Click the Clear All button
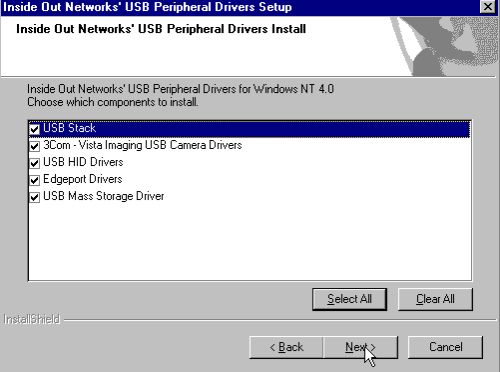 pyautogui.click(x=435, y=299)
